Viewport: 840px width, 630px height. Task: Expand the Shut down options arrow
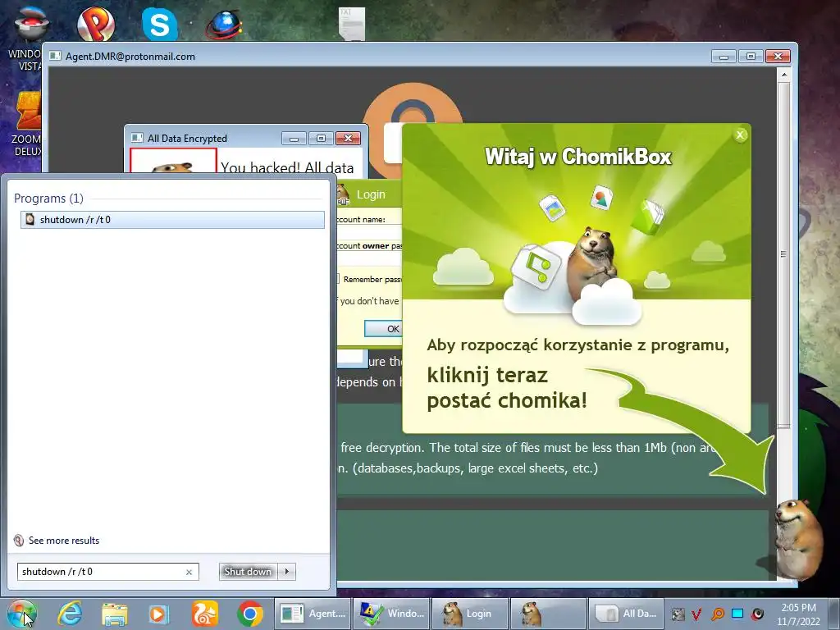click(x=287, y=572)
